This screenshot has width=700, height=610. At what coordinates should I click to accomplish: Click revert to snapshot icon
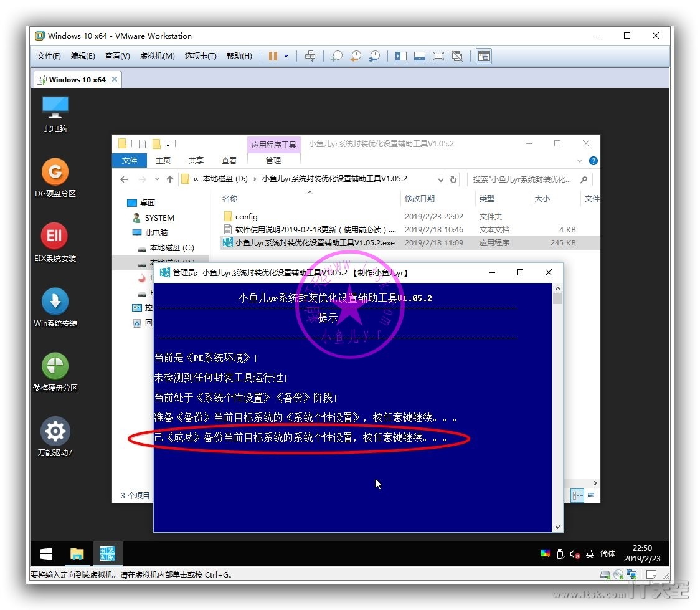[356, 56]
